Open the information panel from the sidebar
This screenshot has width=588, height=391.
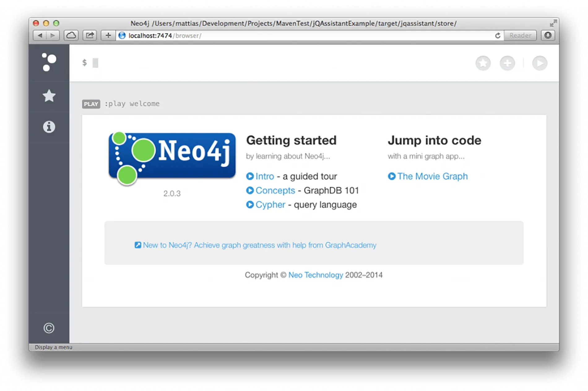click(x=49, y=126)
